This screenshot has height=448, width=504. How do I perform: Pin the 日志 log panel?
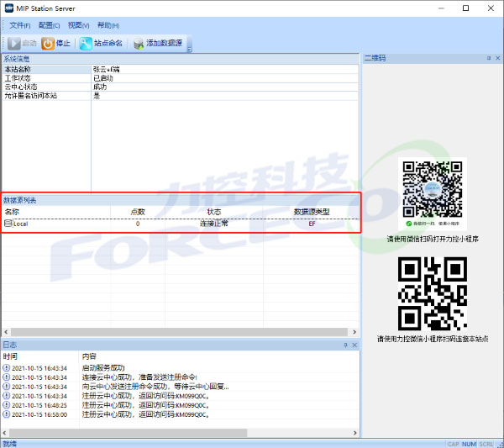(x=345, y=345)
